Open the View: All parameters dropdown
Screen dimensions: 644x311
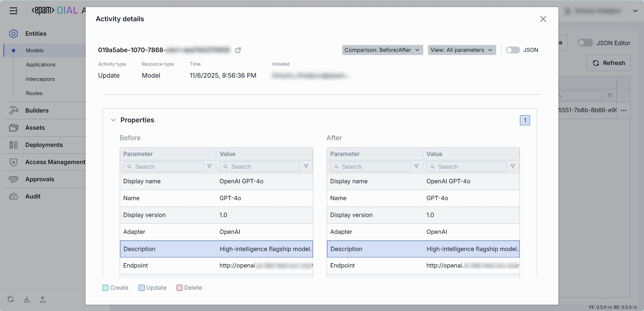462,50
